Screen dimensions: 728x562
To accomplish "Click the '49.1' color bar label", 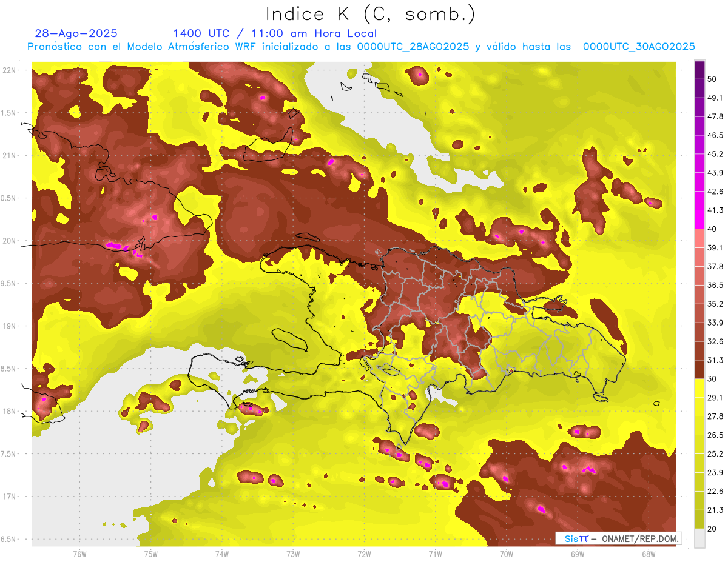I will 715,98.
